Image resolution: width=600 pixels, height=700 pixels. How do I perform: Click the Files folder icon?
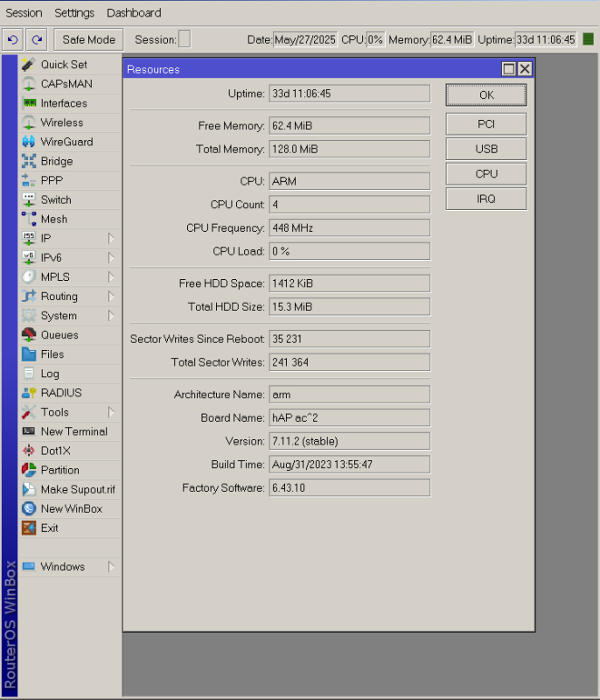tap(29, 354)
